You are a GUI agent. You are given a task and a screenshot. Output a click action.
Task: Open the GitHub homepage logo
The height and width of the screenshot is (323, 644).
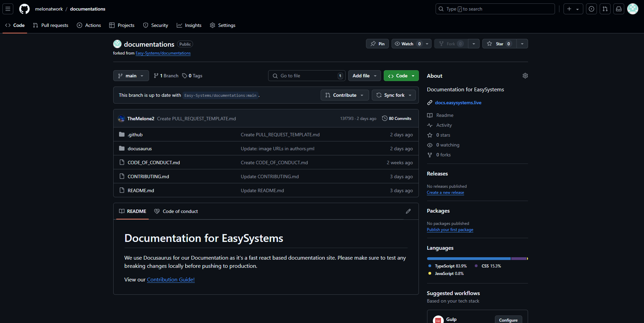click(24, 9)
